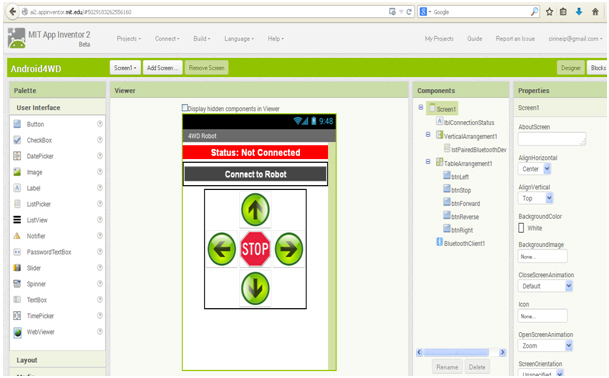Click the reverse down-arrow robot button

point(255,288)
